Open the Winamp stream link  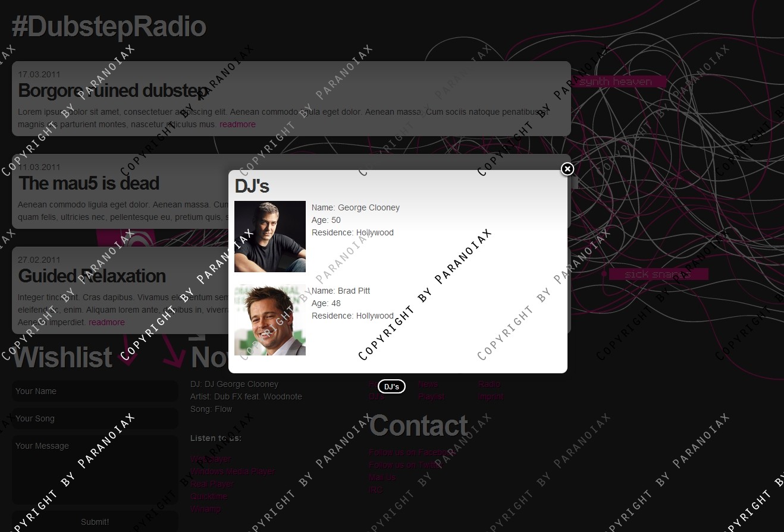point(206,509)
